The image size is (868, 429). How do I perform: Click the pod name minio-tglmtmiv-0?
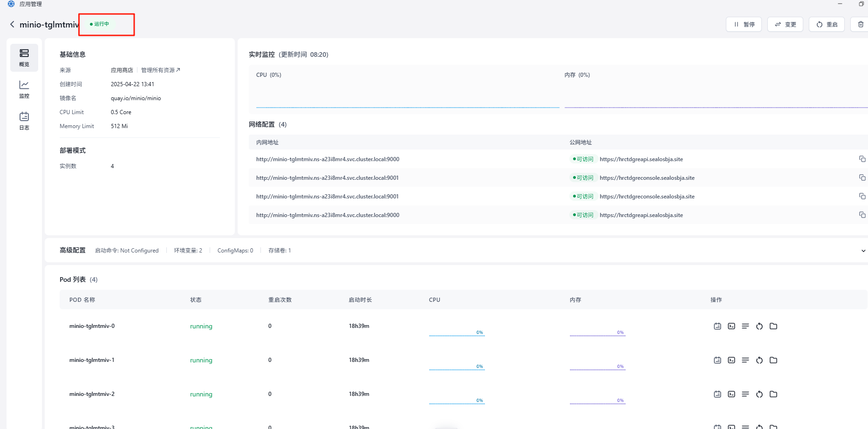[x=92, y=326]
